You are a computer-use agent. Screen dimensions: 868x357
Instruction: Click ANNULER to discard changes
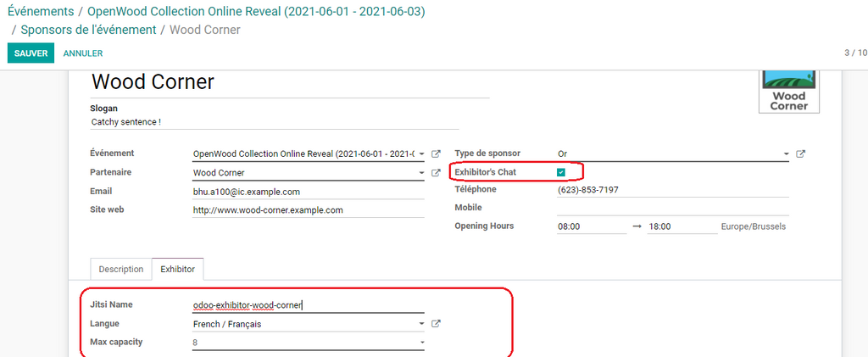click(x=83, y=53)
